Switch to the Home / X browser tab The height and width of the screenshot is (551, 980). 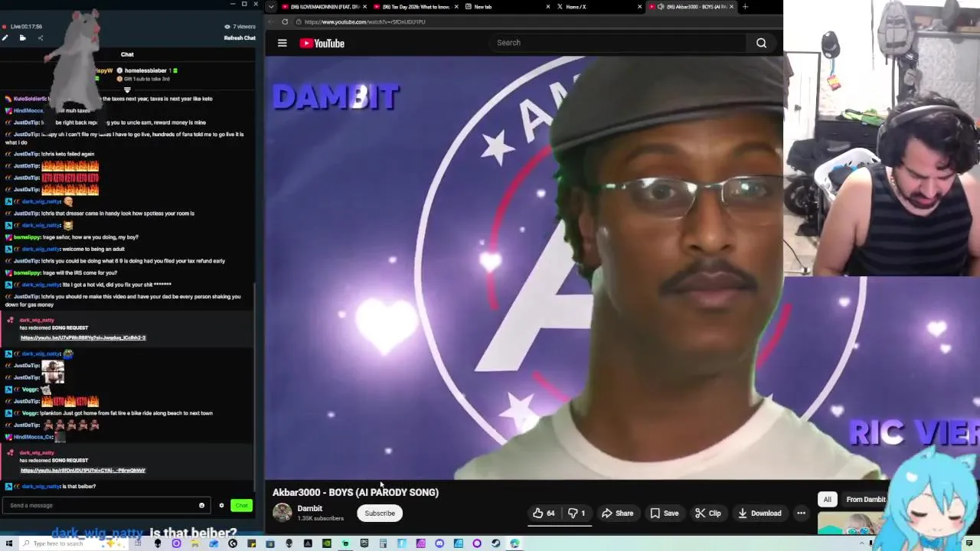tap(597, 7)
